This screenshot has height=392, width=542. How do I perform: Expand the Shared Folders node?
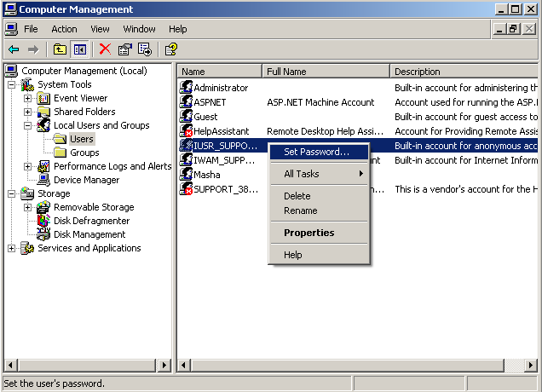point(27,112)
